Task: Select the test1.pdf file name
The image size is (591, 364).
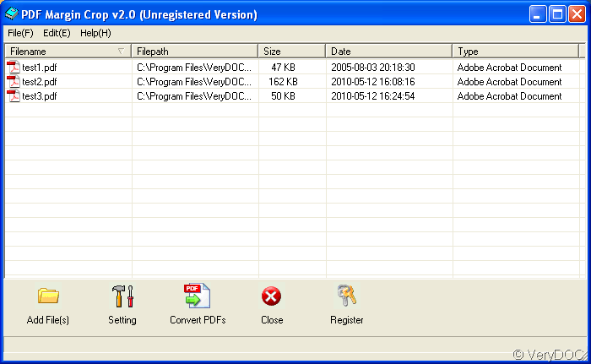Action: pyautogui.click(x=39, y=68)
